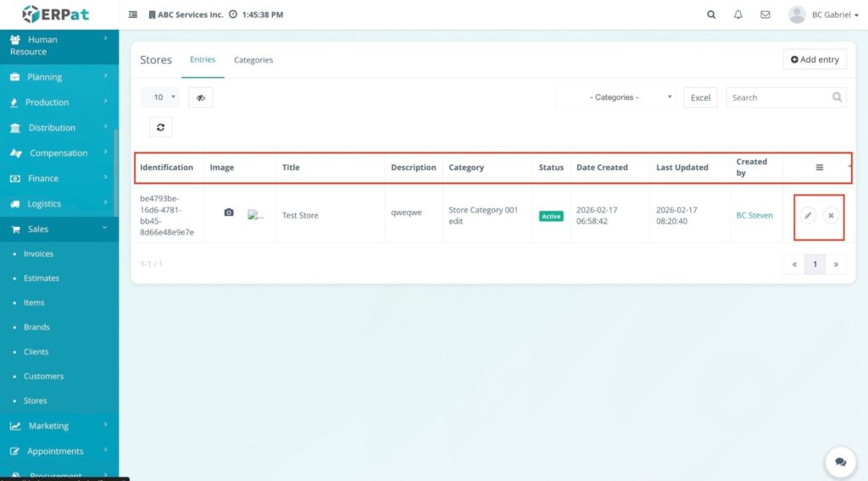Toggle the sidebar menu icon
The height and width of the screenshot is (481, 868).
click(x=133, y=14)
